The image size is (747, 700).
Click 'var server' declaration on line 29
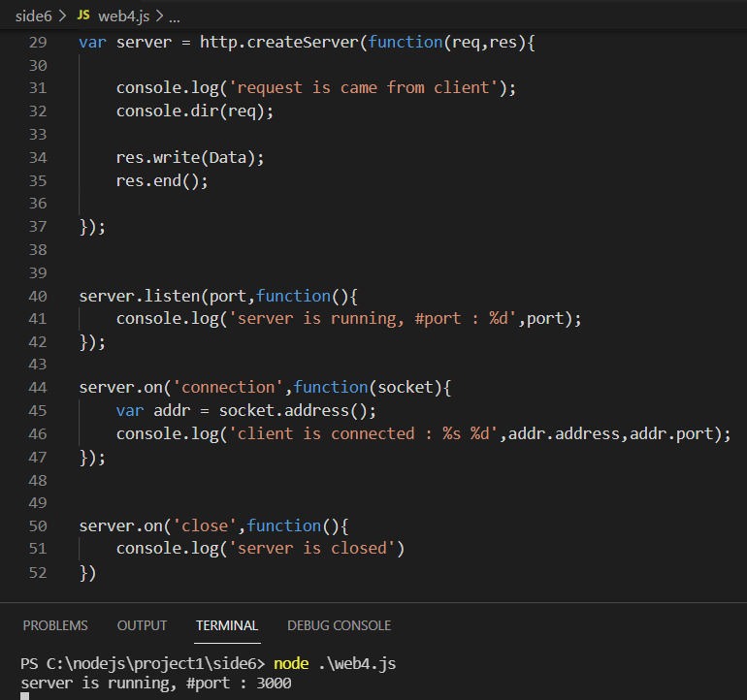[x=125, y=43]
